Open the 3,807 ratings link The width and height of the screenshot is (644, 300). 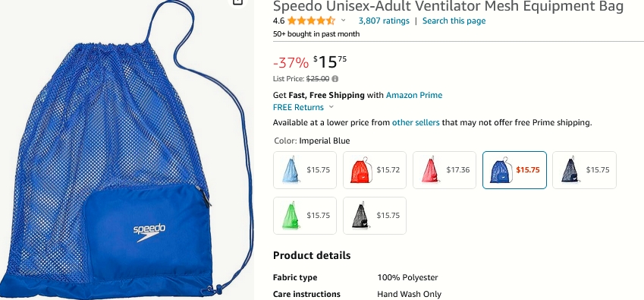[x=384, y=21]
